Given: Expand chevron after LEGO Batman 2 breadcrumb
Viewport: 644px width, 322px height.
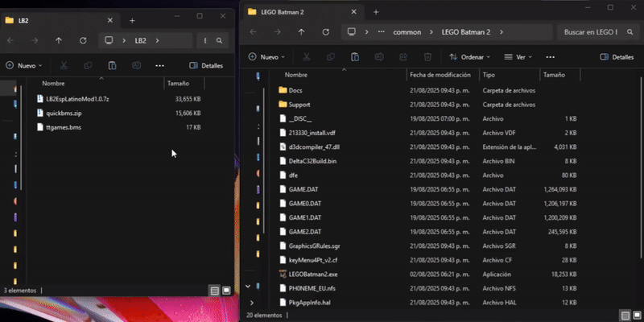Looking at the screenshot, I should (x=502, y=32).
